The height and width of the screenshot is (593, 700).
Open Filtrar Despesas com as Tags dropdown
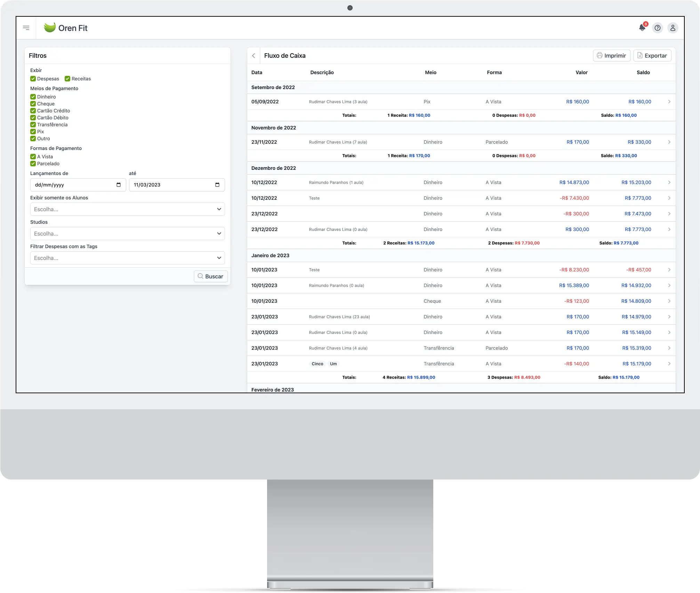tap(128, 258)
